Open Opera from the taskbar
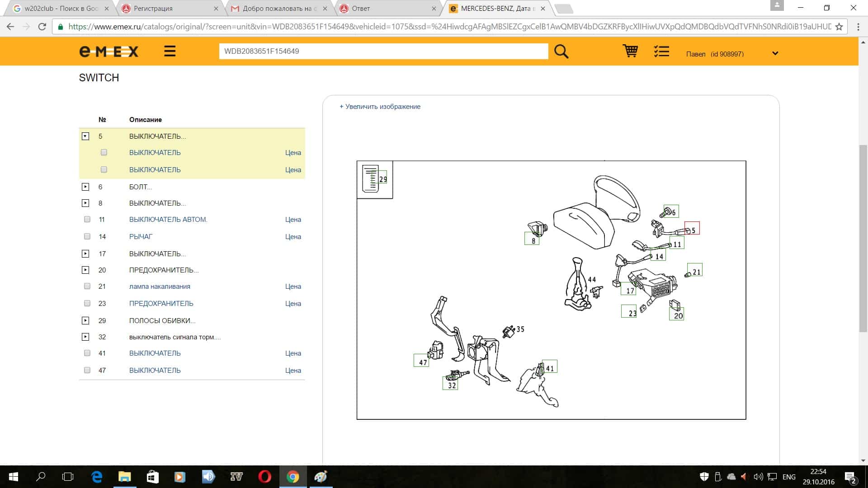Image resolution: width=868 pixels, height=488 pixels. point(264,477)
